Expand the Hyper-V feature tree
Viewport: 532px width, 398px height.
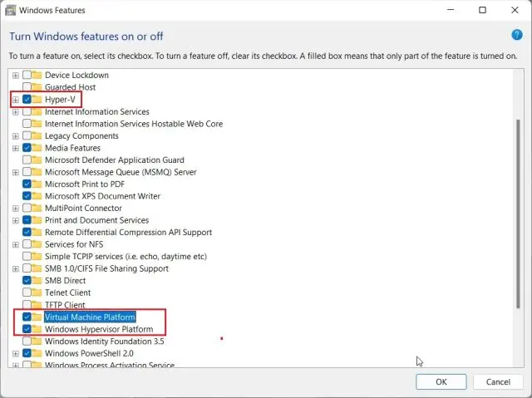16,100
